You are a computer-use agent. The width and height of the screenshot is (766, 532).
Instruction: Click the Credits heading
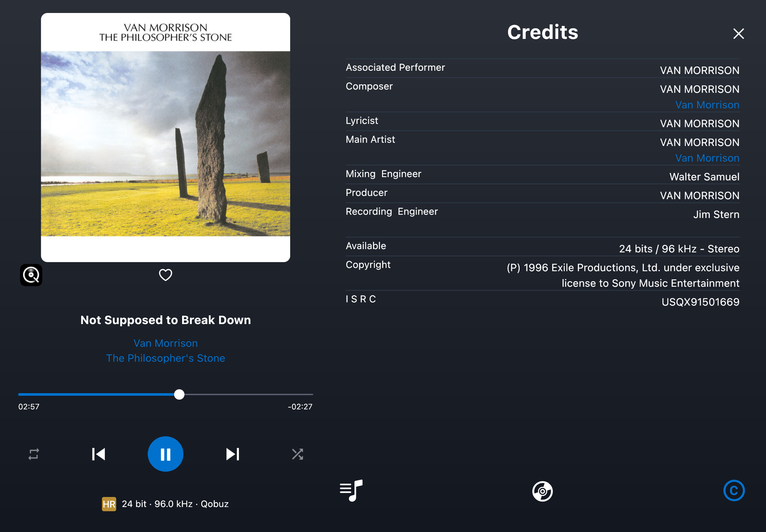[543, 32]
